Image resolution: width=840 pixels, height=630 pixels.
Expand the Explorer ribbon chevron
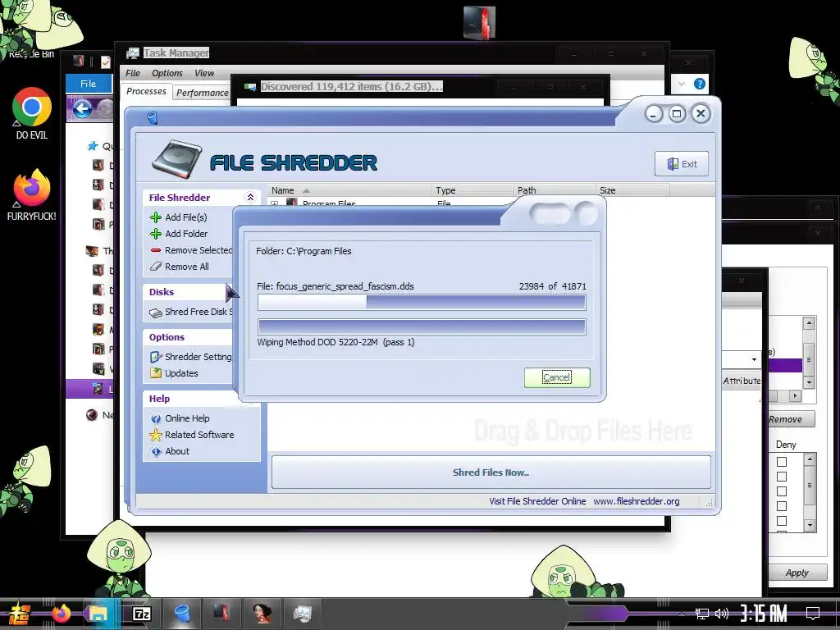click(x=682, y=84)
